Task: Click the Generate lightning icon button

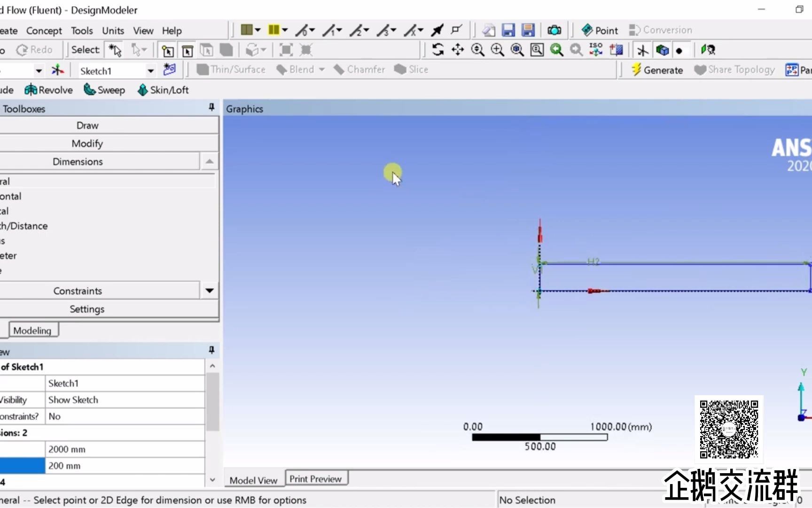Action: 657,70
